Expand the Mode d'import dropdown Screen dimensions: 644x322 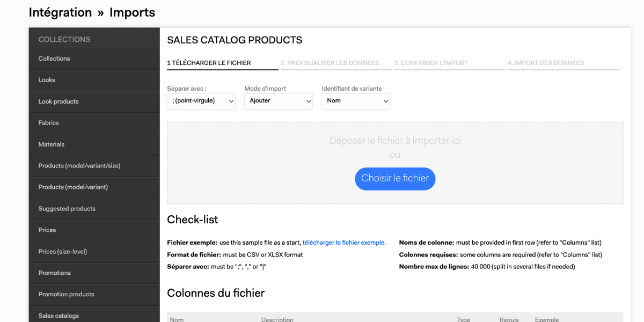point(279,101)
